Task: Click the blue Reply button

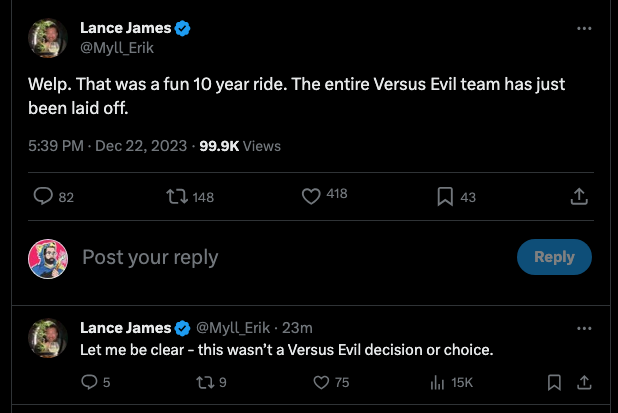Action: click(554, 257)
